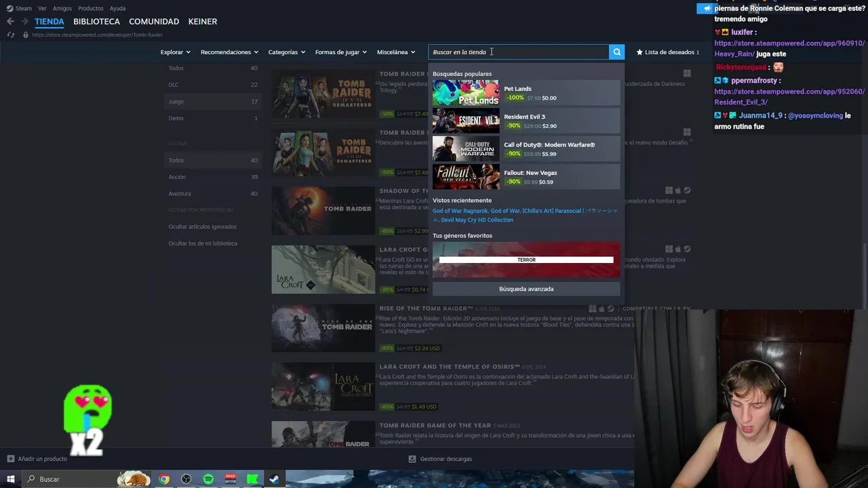Switch to the BIBLIOTECA tab
868x488 pixels.
[96, 22]
